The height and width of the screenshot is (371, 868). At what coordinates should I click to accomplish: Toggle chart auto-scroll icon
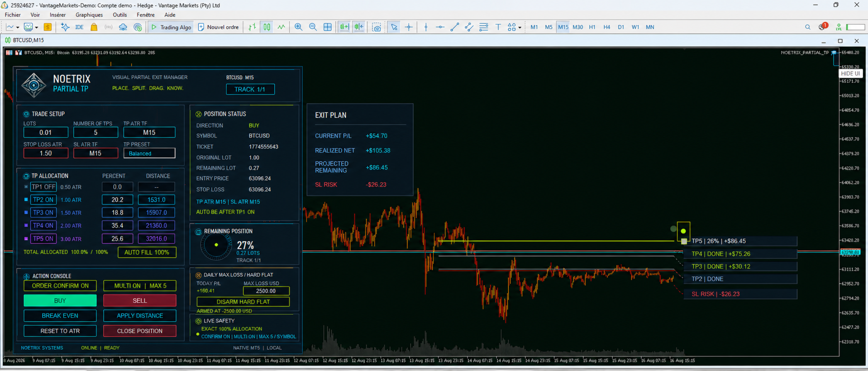click(x=344, y=27)
